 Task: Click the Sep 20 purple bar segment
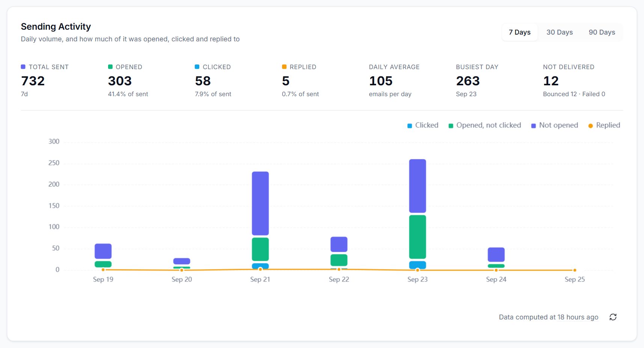[182, 261]
